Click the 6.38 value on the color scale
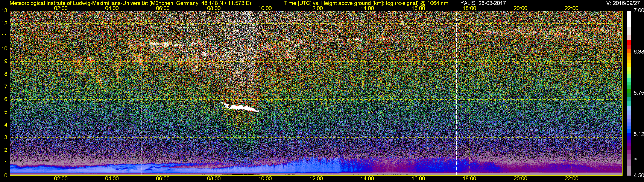The height and width of the screenshot is (182, 644). (639, 52)
